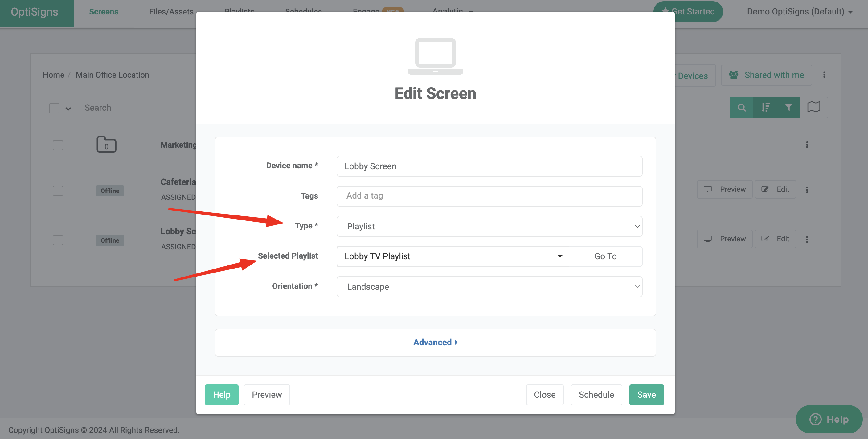This screenshot has width=868, height=439.
Task: Open the floating Help chat bubble
Action: 829,419
